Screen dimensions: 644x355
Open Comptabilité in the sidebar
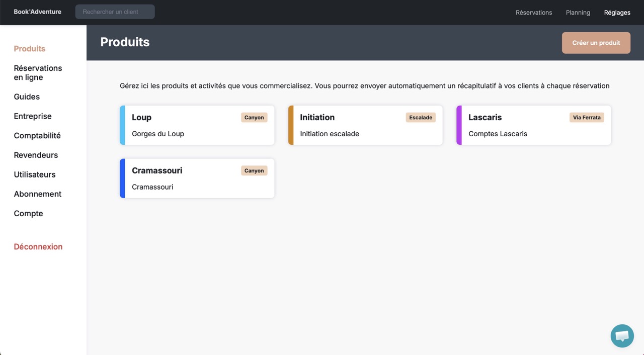click(x=37, y=136)
